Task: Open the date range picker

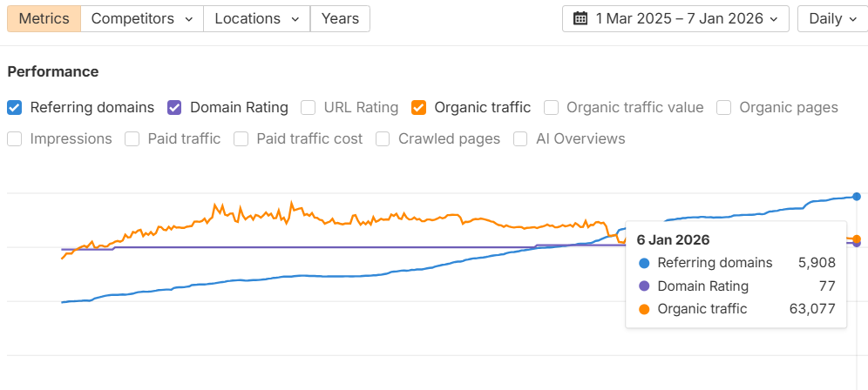Action: [676, 18]
